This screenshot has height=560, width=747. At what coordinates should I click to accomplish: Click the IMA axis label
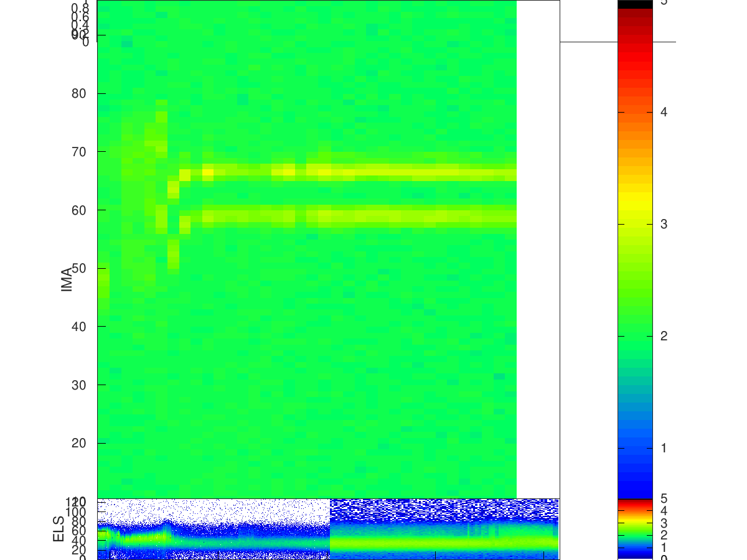67,279
